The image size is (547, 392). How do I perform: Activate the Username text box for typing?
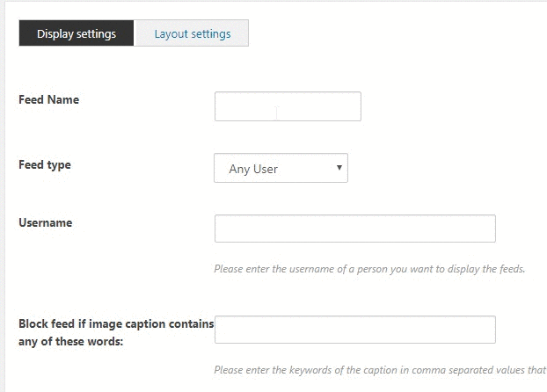point(354,229)
